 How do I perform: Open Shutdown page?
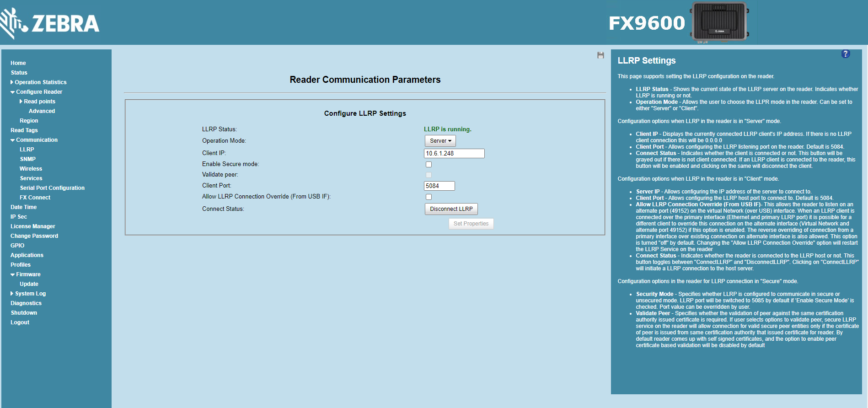tap(24, 313)
